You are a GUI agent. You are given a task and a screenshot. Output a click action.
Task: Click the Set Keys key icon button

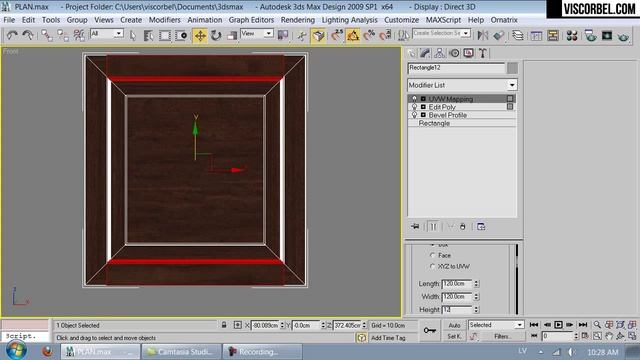pos(429,331)
